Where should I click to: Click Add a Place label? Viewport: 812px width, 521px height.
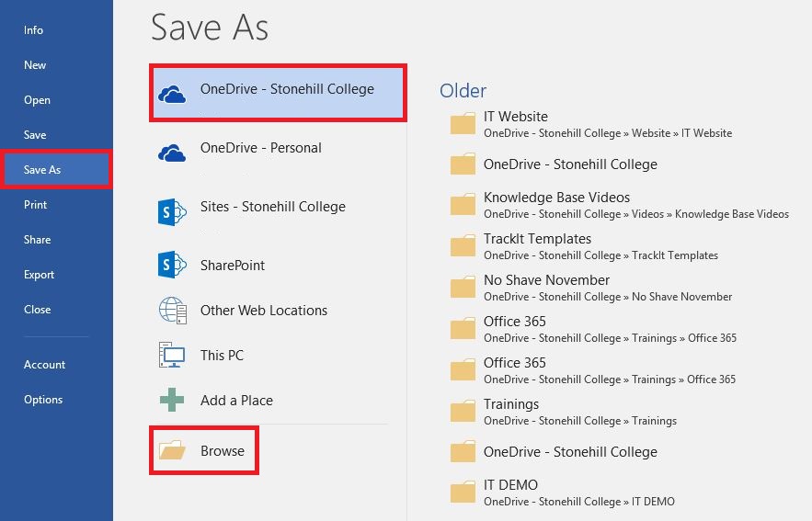point(236,401)
